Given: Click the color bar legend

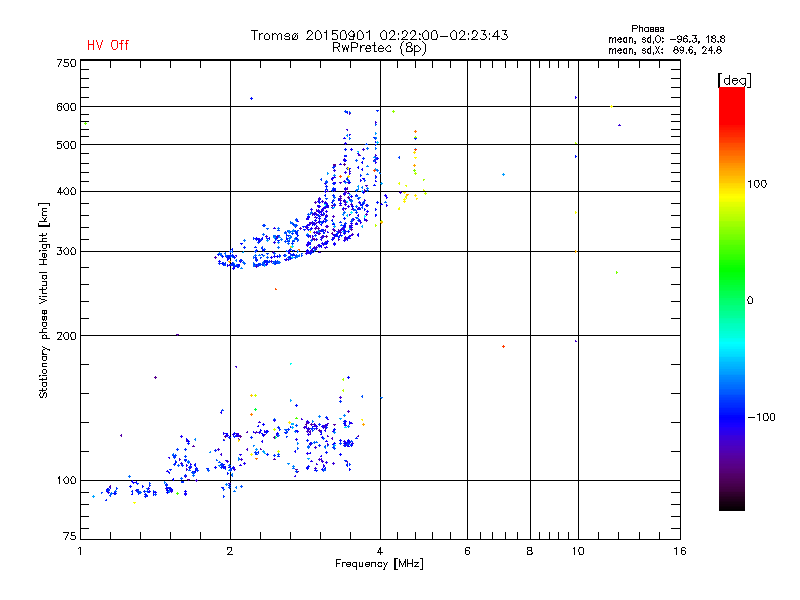Looking at the screenshot, I should tap(732, 299).
